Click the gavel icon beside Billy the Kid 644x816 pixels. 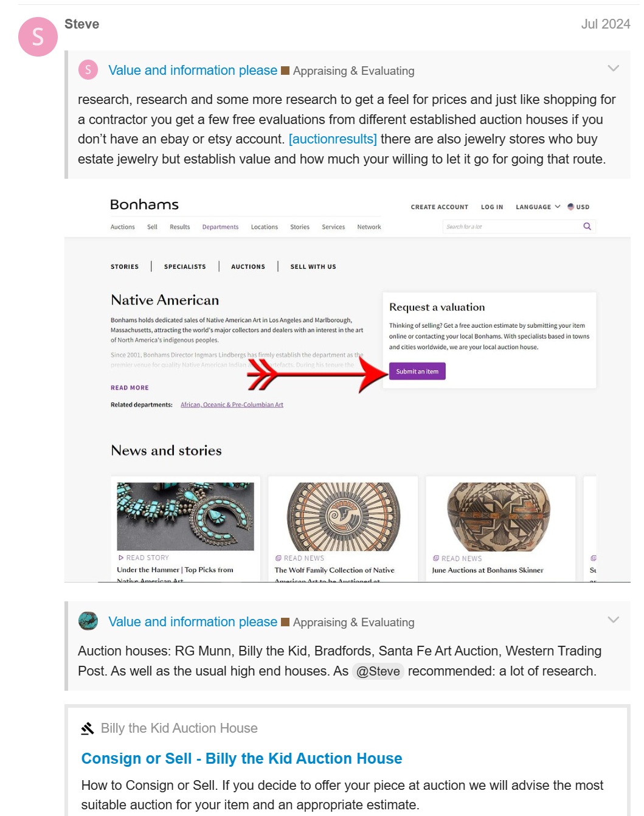(x=88, y=728)
